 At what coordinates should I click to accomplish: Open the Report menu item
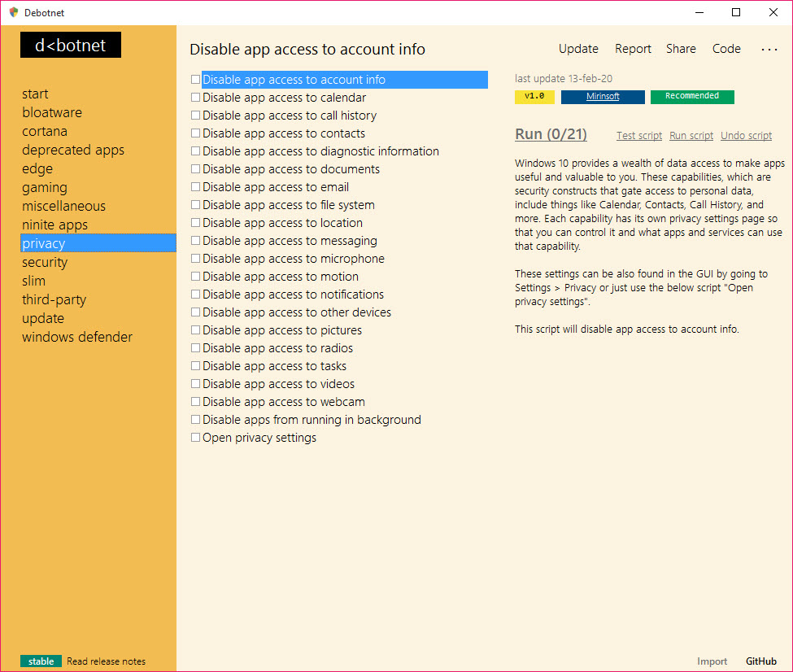pos(633,49)
